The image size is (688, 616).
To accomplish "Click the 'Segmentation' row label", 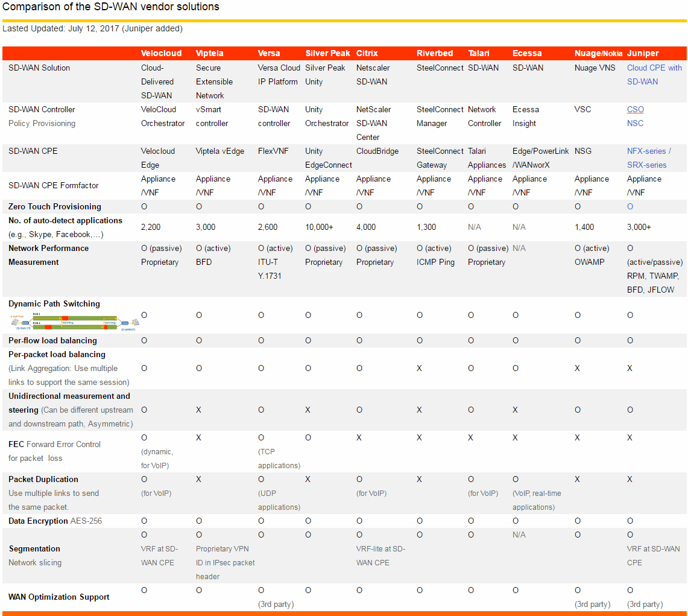I will click(x=34, y=549).
